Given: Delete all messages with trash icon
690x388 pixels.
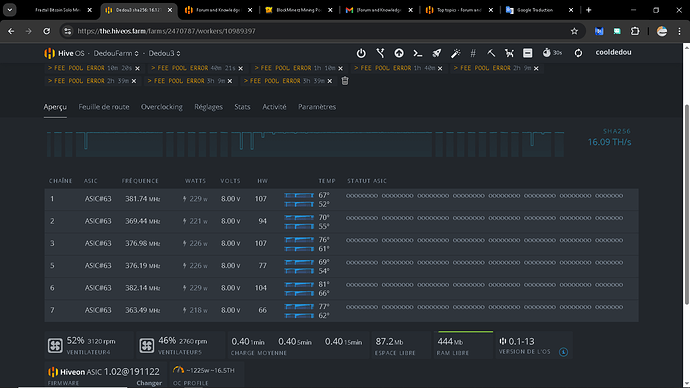Looking at the screenshot, I should click(345, 81).
